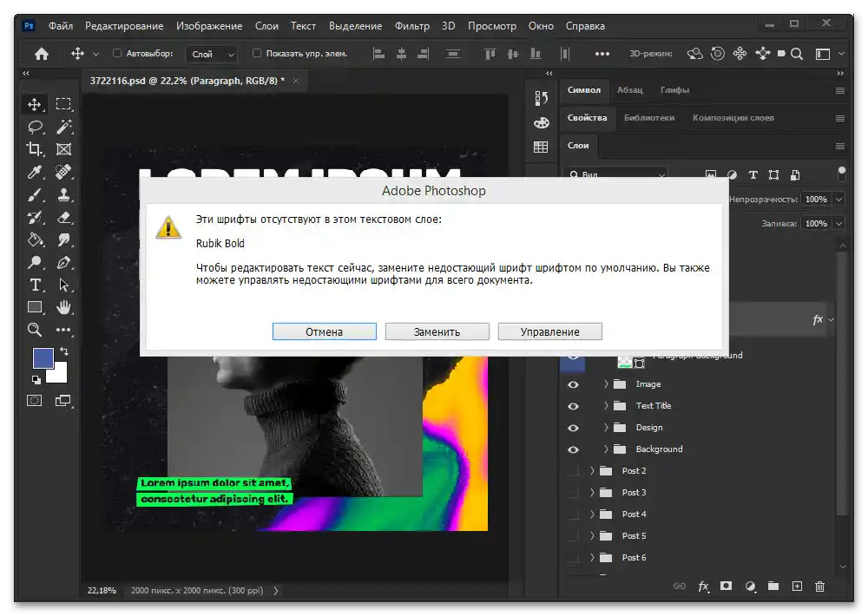This screenshot has width=868, height=616.
Task: Click the Заменить button in dialog
Action: (437, 331)
